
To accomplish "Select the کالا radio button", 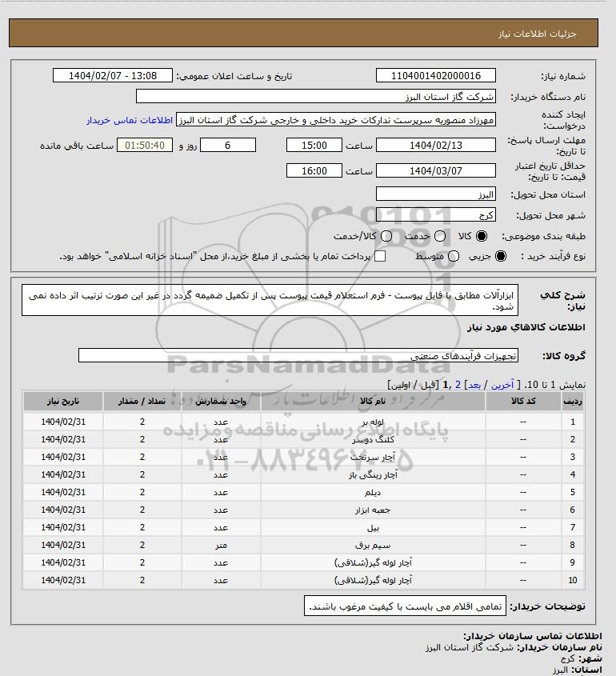I will (481, 236).
